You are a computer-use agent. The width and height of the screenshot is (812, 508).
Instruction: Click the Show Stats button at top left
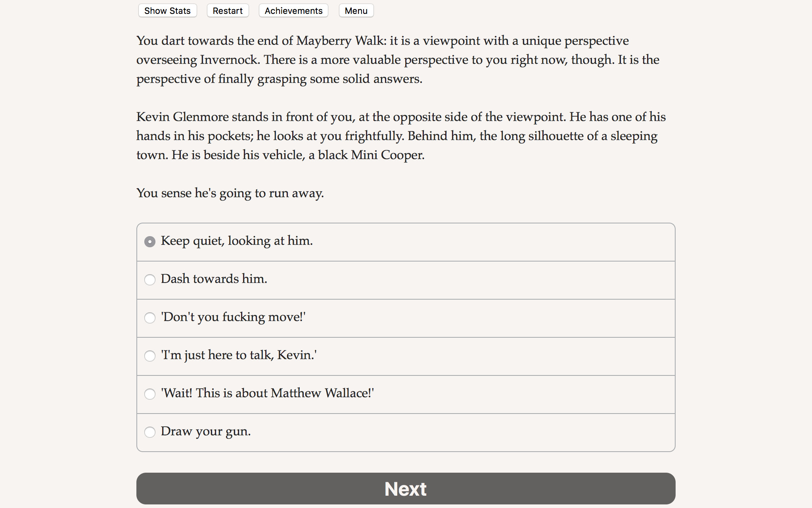[167, 10]
